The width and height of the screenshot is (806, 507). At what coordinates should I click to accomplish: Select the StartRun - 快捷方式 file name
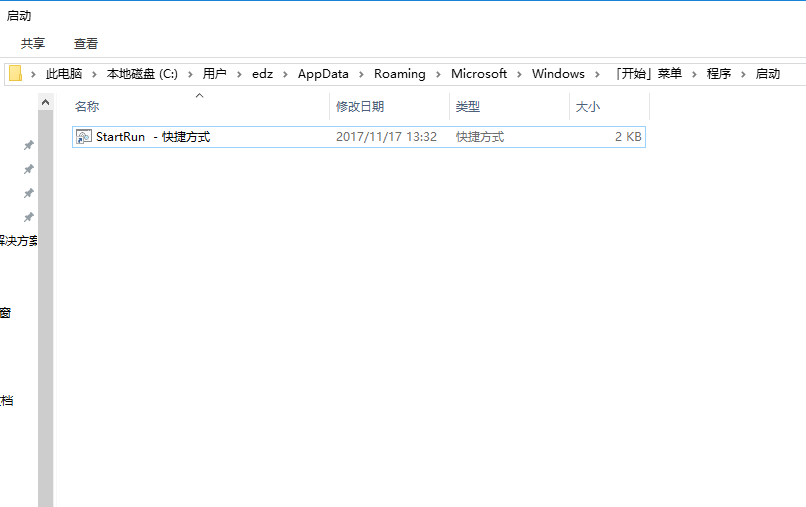click(153, 137)
